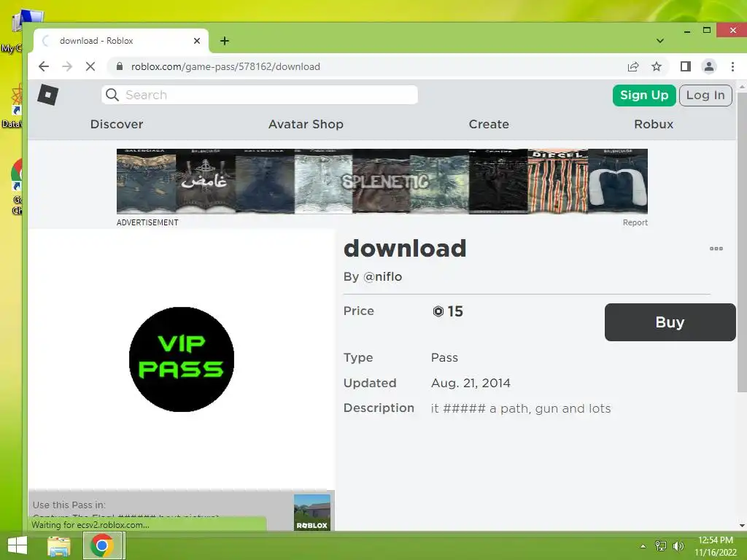The image size is (747, 560).
Task: Click the 'download' pass title text
Action: 405,248
